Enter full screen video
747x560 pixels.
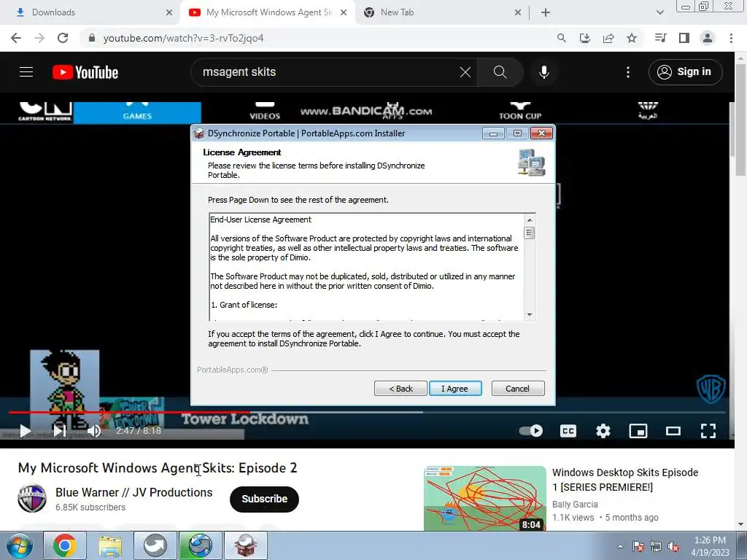pos(708,431)
